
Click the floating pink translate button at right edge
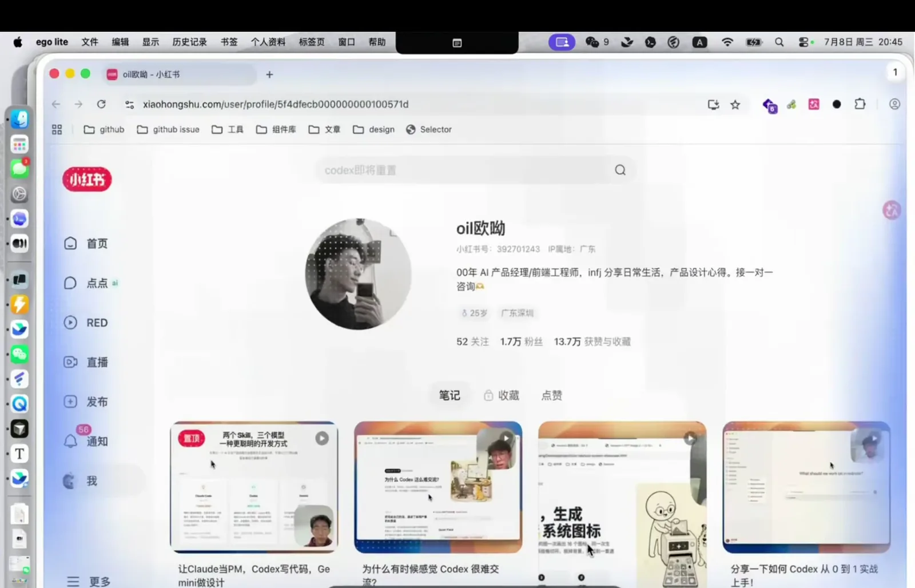[892, 210]
